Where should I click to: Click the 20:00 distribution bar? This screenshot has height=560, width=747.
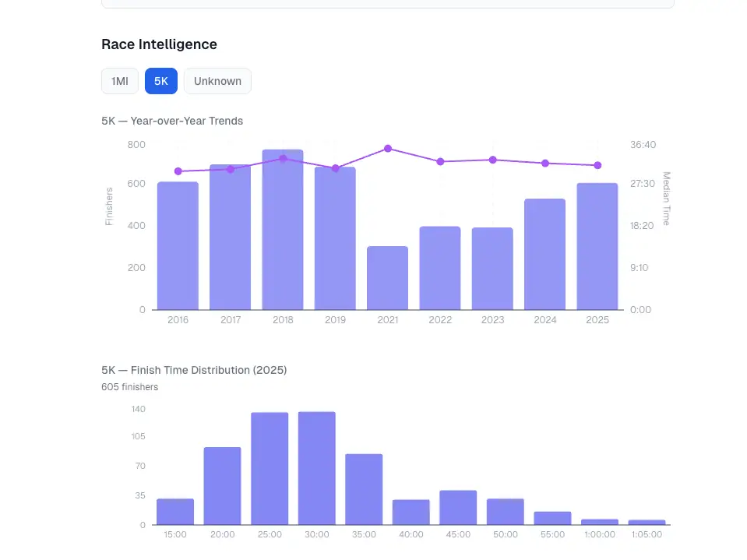(223, 486)
